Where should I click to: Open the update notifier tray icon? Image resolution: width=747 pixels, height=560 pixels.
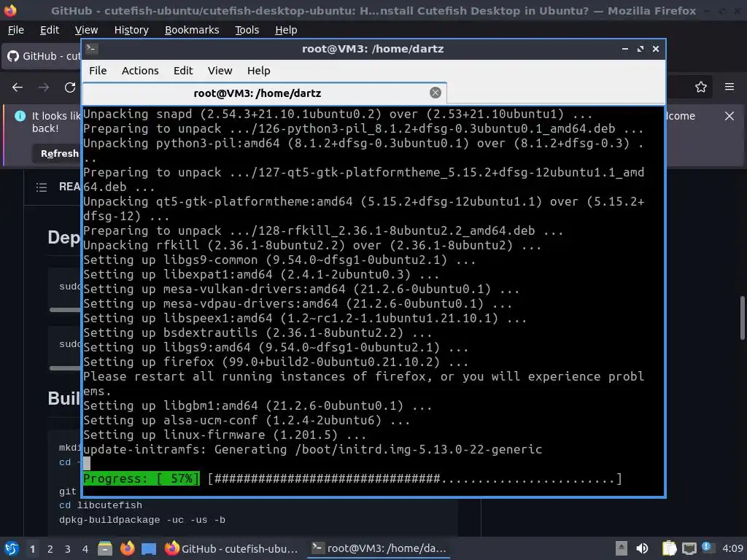point(707,548)
